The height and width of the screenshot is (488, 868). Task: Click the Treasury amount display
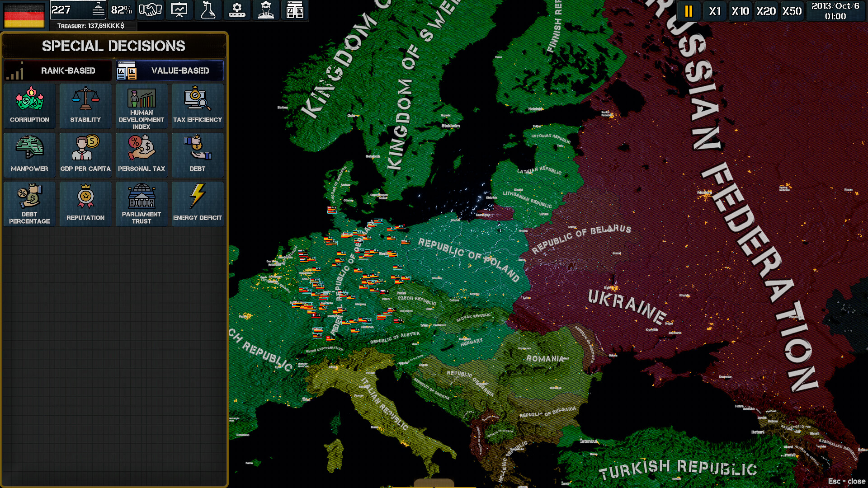point(91,26)
